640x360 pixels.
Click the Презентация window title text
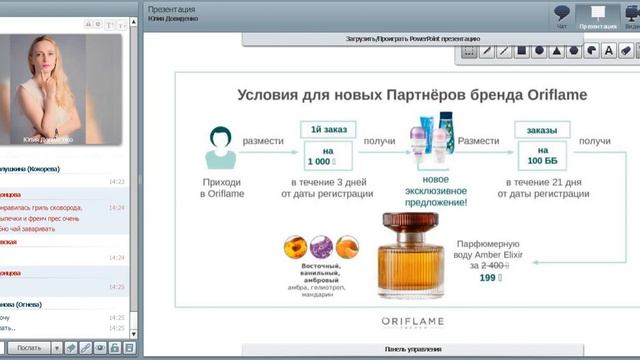172,9
